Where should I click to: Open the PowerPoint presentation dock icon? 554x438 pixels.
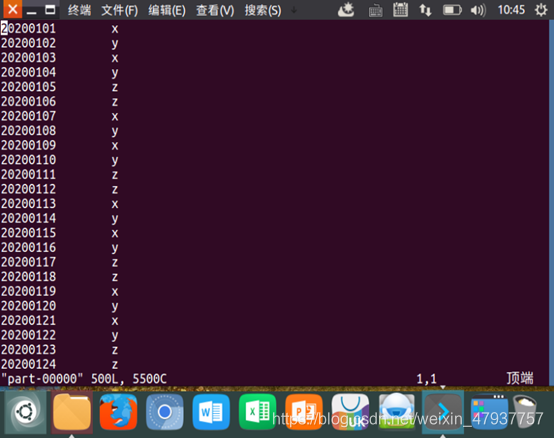pyautogui.click(x=304, y=412)
